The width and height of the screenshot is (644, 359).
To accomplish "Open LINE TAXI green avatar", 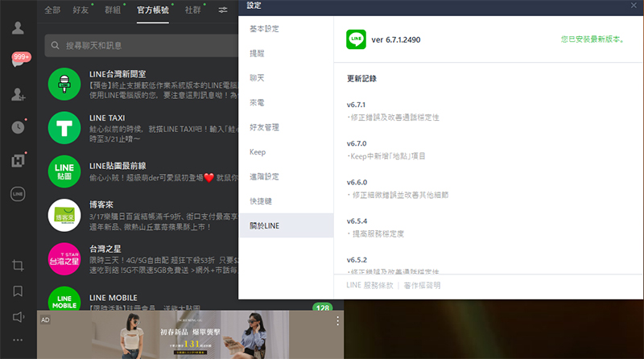I will point(64,128).
